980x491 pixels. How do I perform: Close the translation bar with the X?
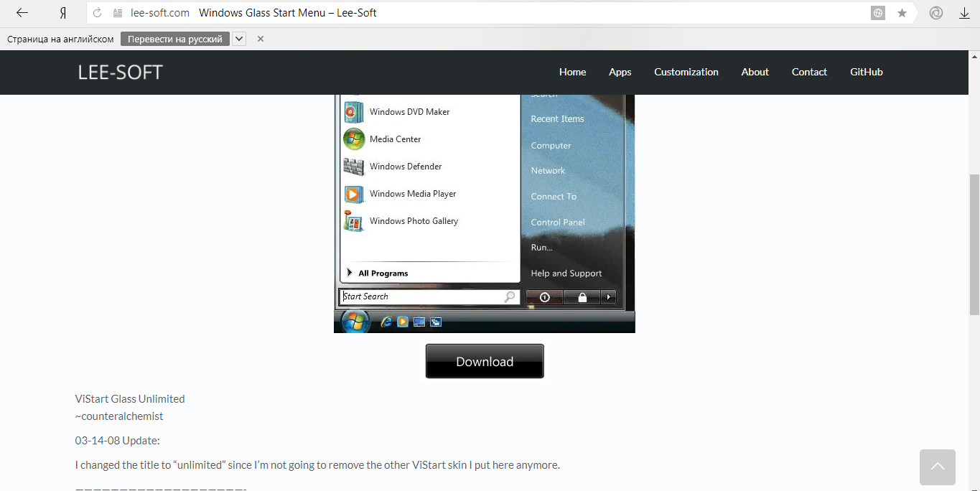(261, 39)
